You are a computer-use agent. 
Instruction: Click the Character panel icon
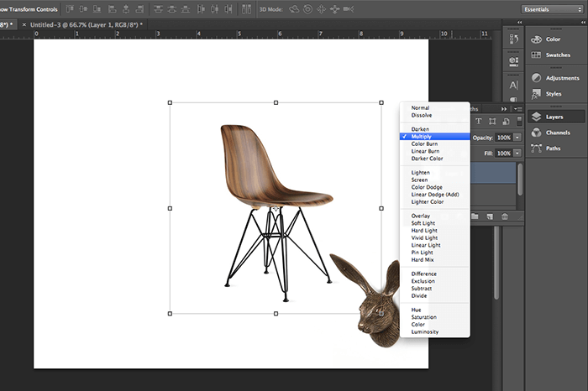tap(514, 86)
